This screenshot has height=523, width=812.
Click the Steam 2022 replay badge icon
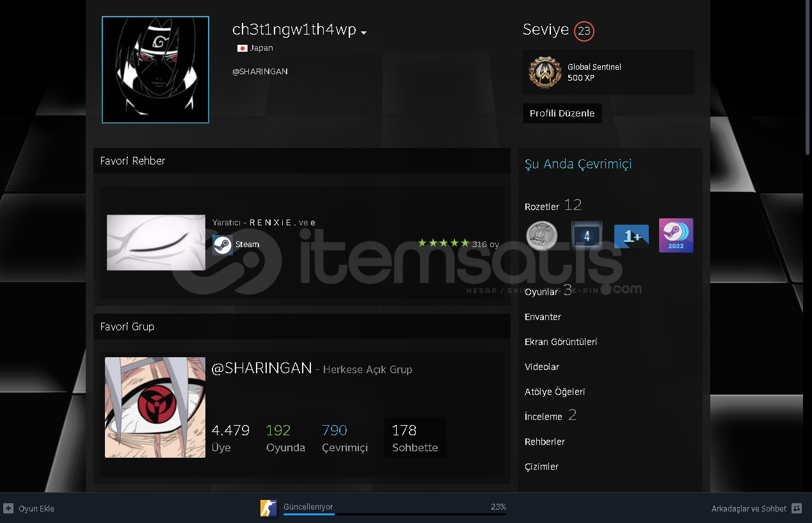[676, 236]
